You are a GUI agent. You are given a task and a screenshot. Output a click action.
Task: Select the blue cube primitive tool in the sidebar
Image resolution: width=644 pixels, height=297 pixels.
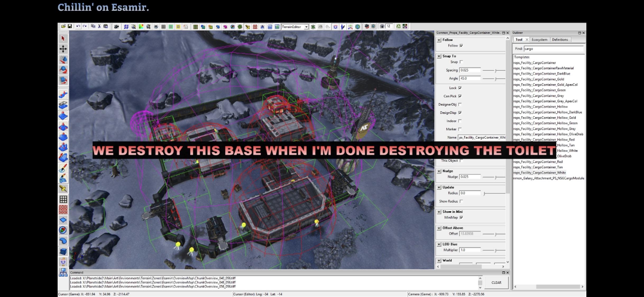(63, 252)
